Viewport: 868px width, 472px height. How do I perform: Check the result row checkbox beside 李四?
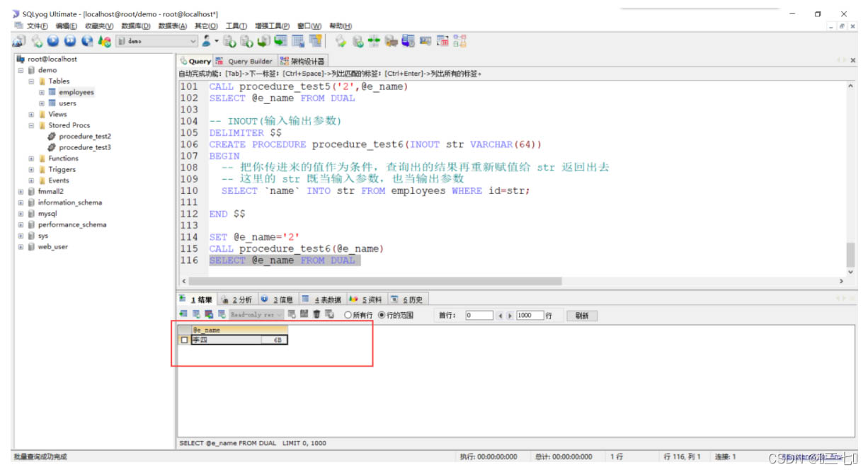[185, 340]
